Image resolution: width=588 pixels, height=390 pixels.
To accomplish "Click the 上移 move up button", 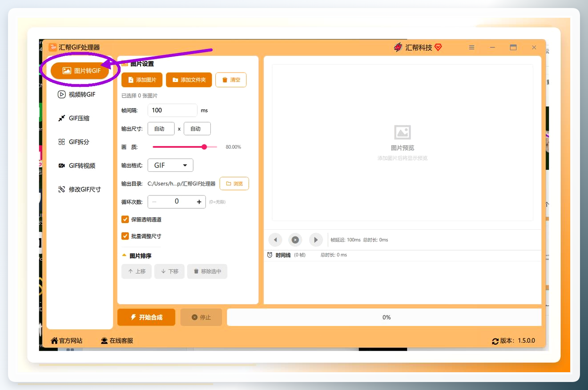I will pos(137,271).
